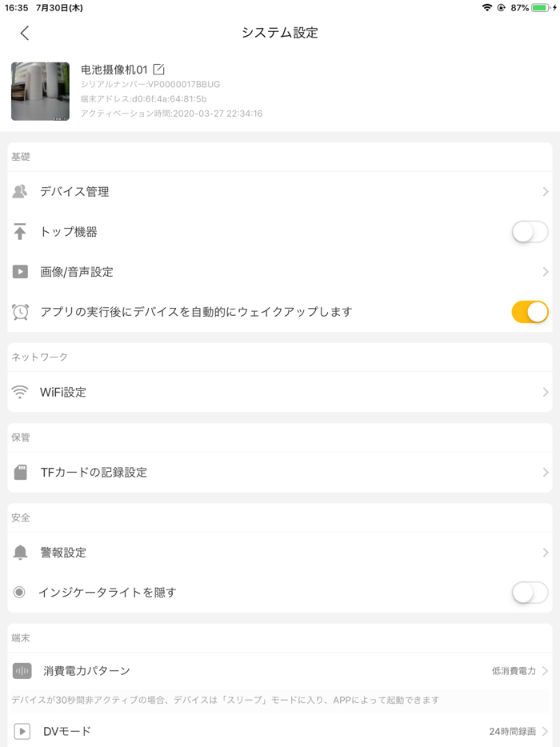Enable the トップ機器 switch
This screenshot has width=560, height=747.
530,231
